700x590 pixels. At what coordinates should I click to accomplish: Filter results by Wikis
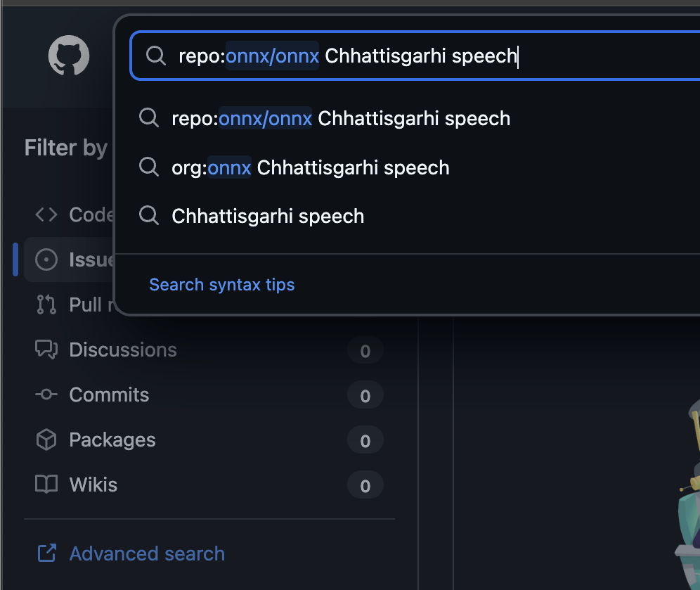tap(93, 485)
